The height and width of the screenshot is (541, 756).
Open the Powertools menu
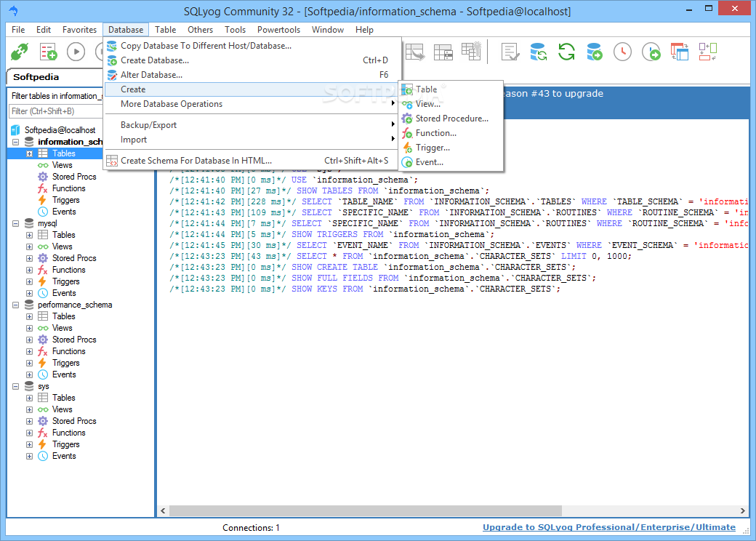pos(278,30)
